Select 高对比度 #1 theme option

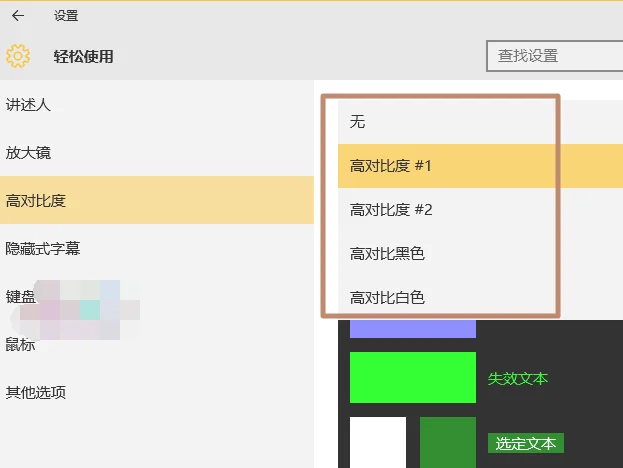(x=447, y=166)
